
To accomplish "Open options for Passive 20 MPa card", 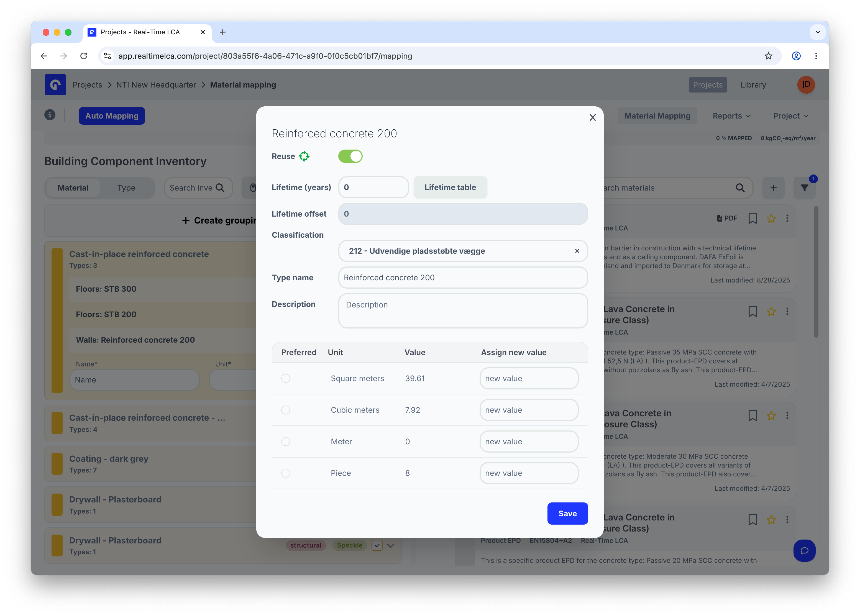I will tap(787, 519).
